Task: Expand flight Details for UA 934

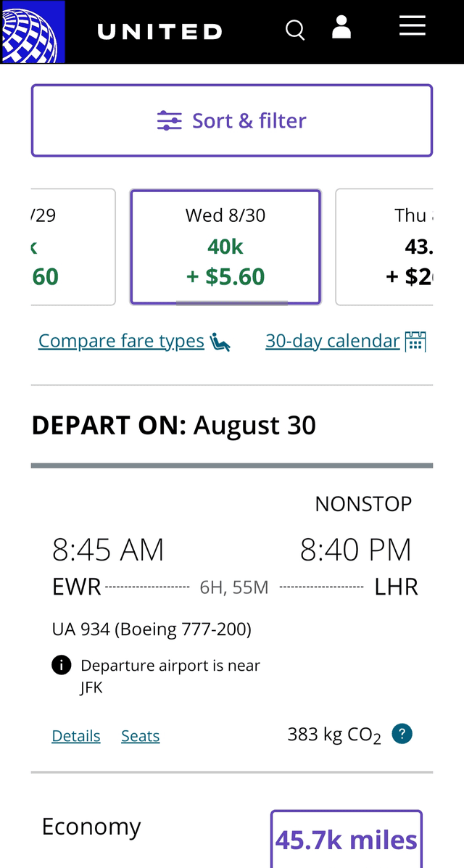Action: pos(76,736)
